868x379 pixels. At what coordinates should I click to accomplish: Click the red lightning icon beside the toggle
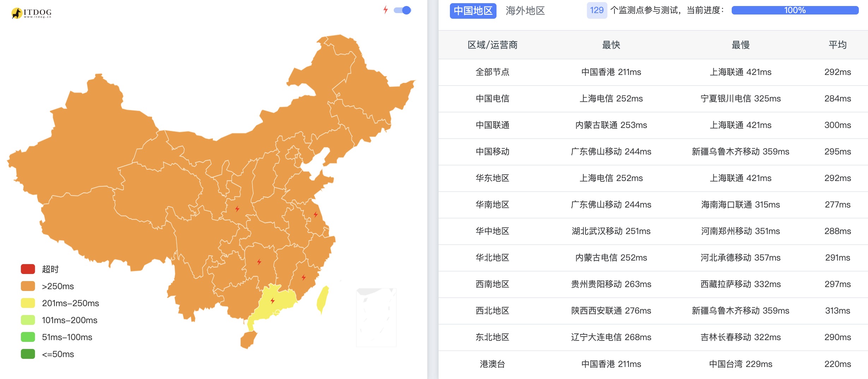pos(386,10)
